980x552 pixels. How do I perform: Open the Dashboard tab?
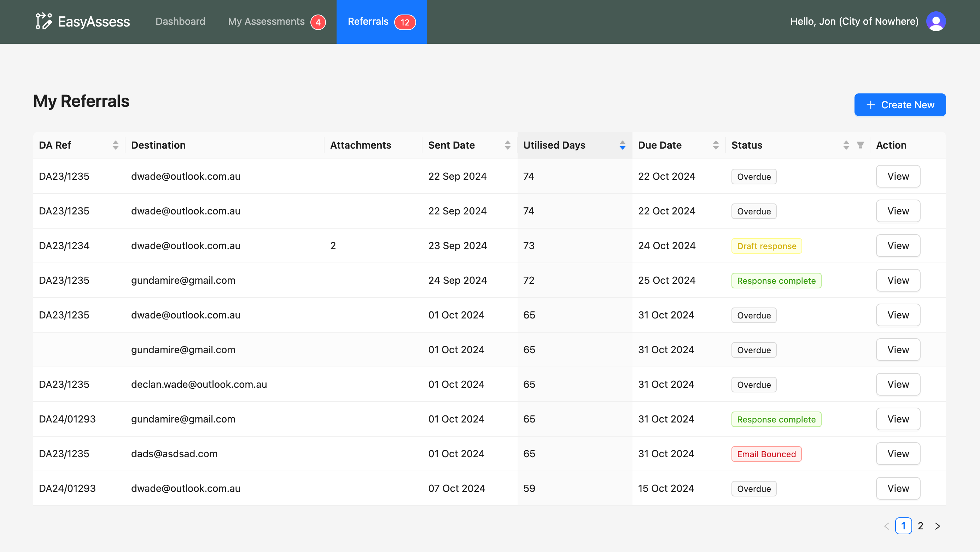[x=180, y=21]
